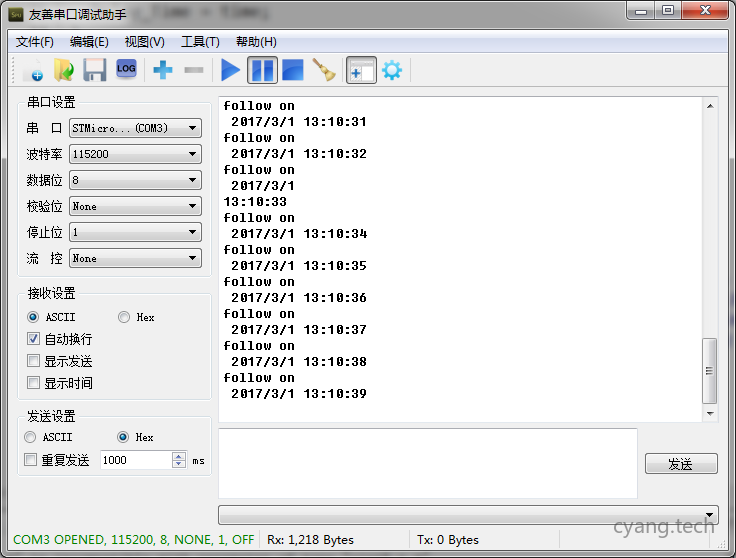
Task: Clear output with the broom icon
Action: [x=324, y=70]
